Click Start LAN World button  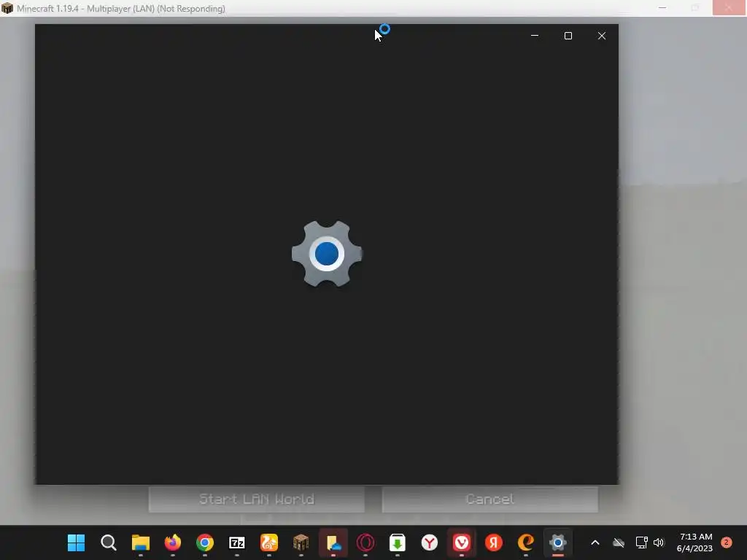257,499
